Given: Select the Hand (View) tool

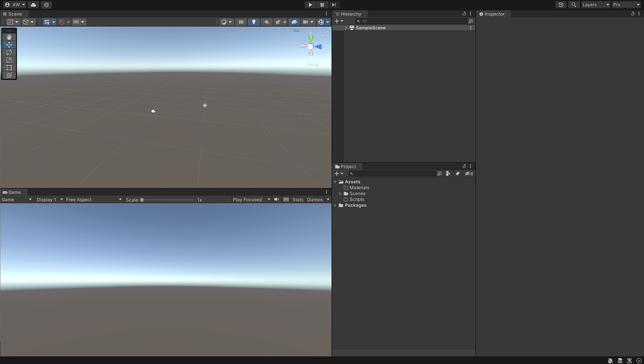Looking at the screenshot, I should [9, 37].
